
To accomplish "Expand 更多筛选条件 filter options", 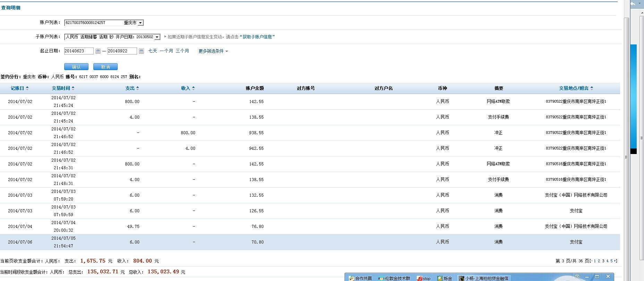I will pyautogui.click(x=213, y=51).
